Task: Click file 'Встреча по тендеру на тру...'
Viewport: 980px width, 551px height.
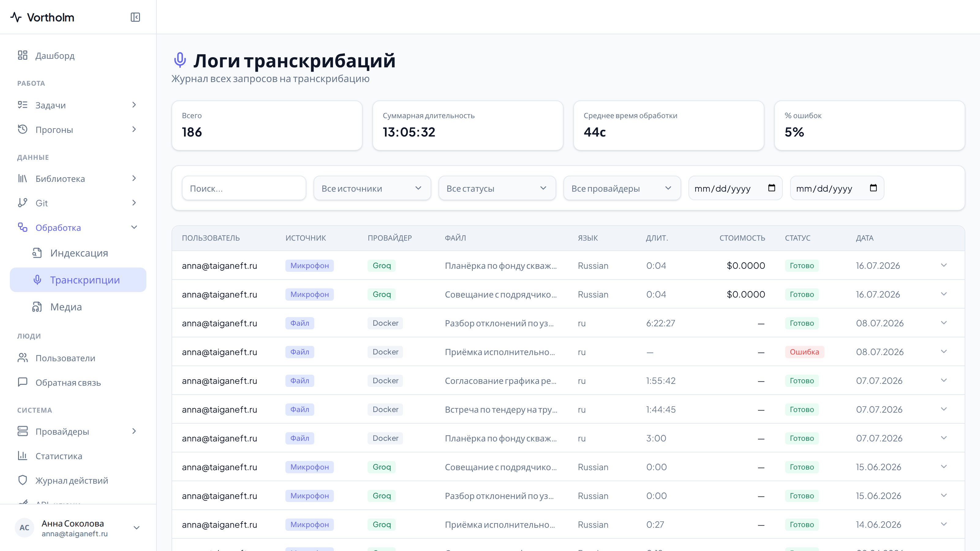Action: coord(501,409)
